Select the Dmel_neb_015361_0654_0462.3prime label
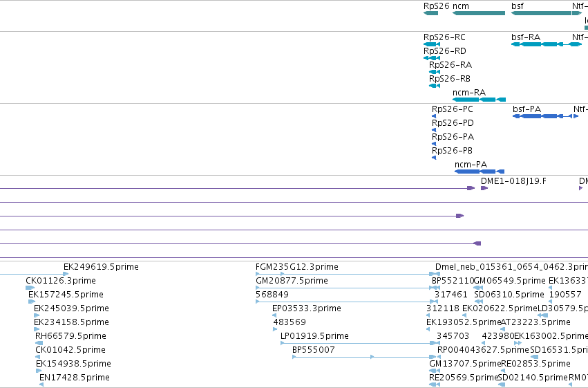 [511, 267]
